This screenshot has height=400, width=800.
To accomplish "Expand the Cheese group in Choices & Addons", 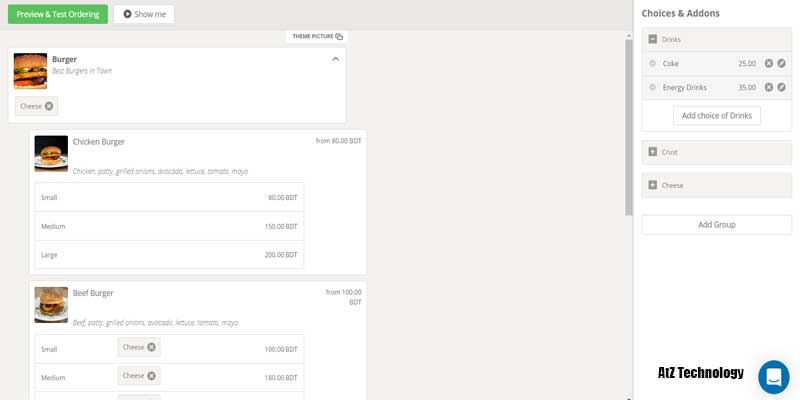I will [x=653, y=185].
